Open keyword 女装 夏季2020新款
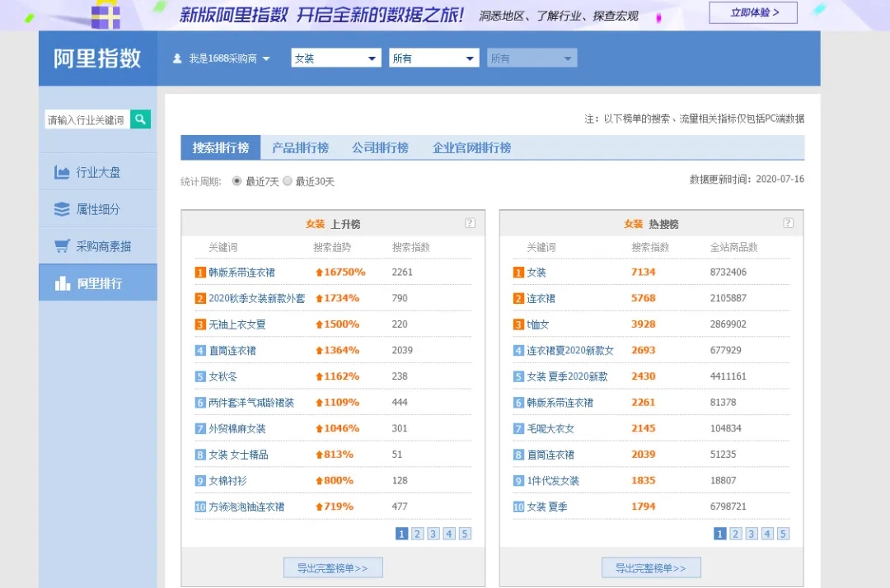Viewport: 890px width, 588px height. [567, 376]
